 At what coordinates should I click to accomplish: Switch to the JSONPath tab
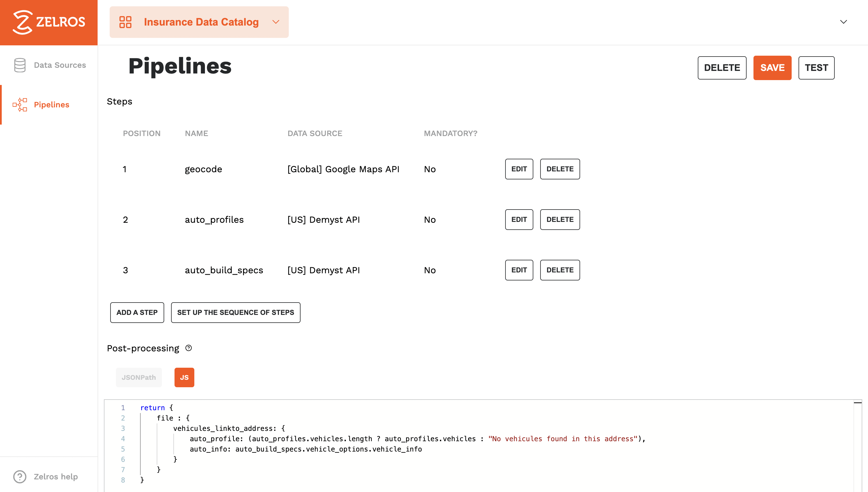pos(139,377)
